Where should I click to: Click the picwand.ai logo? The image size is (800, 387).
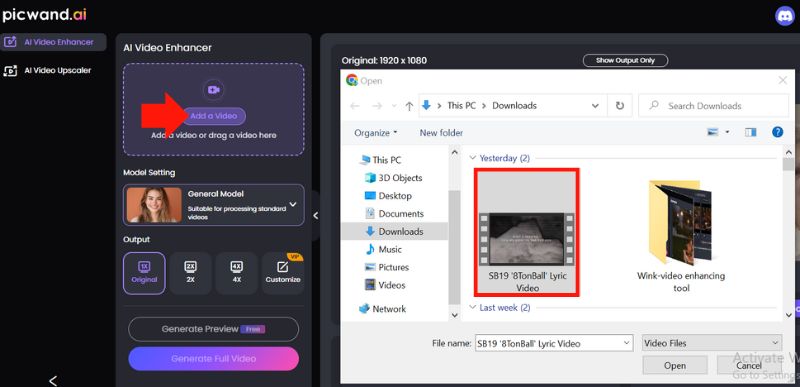tap(44, 15)
